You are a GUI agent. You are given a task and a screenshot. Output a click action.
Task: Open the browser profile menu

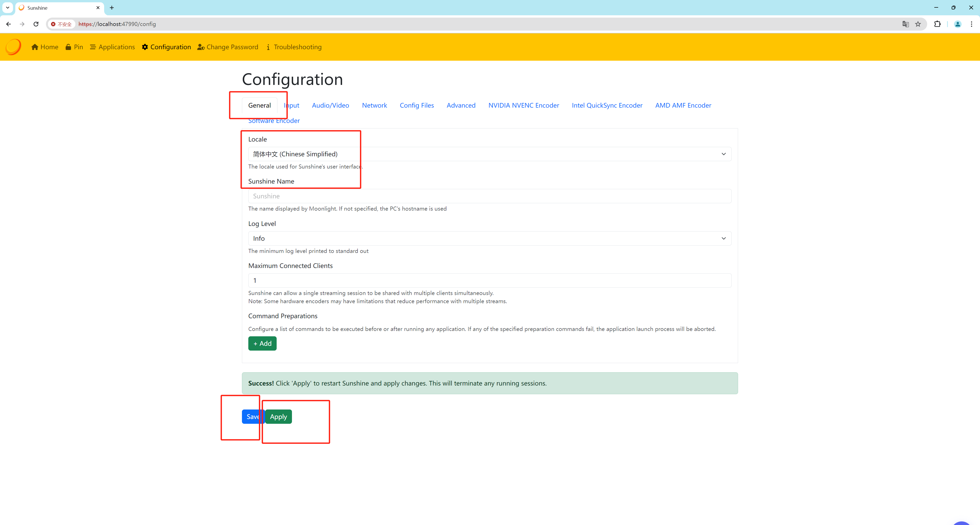[x=958, y=24]
